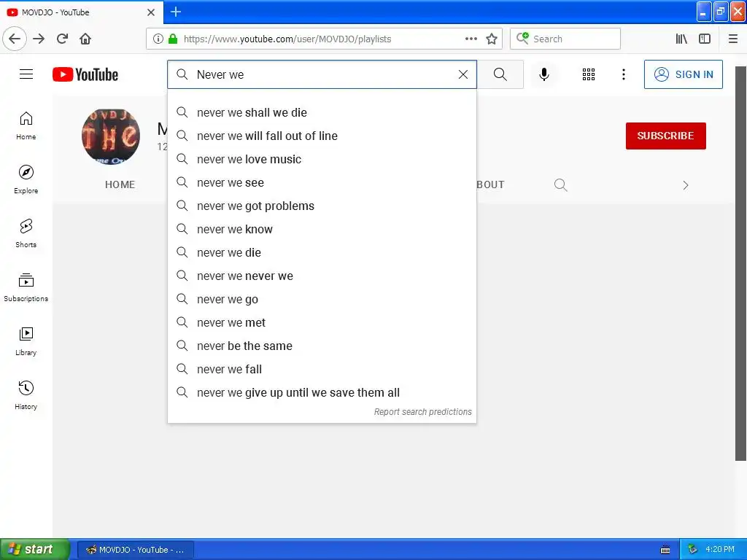The height and width of the screenshot is (560, 747).
Task: Start voice search with microphone icon
Action: [x=544, y=74]
